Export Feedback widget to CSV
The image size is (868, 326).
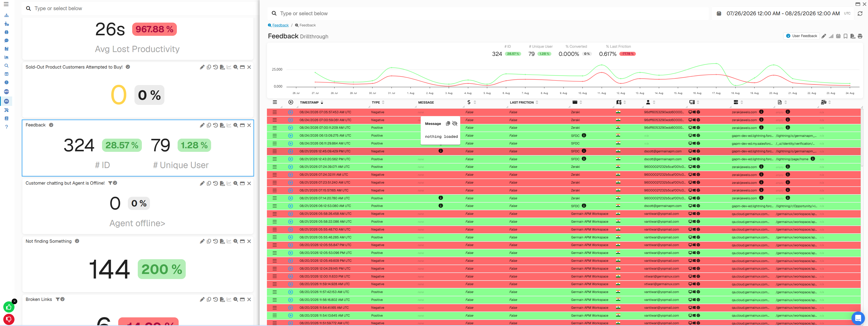(x=222, y=125)
